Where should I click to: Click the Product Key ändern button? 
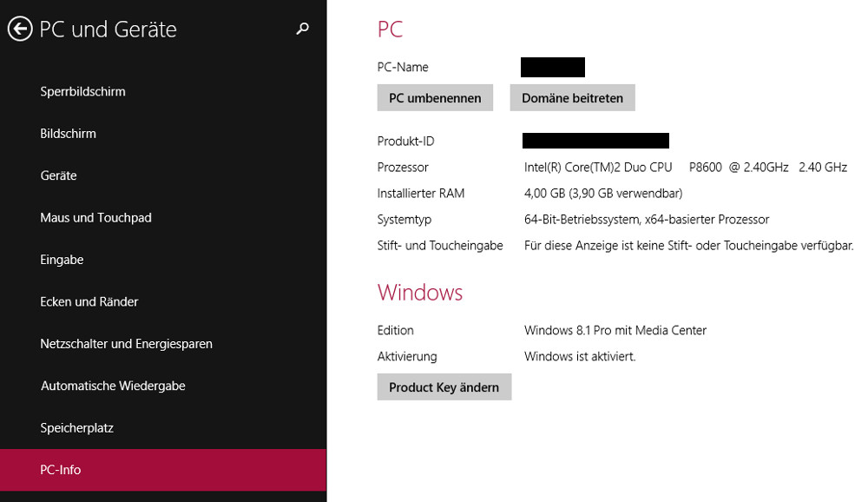(x=444, y=387)
